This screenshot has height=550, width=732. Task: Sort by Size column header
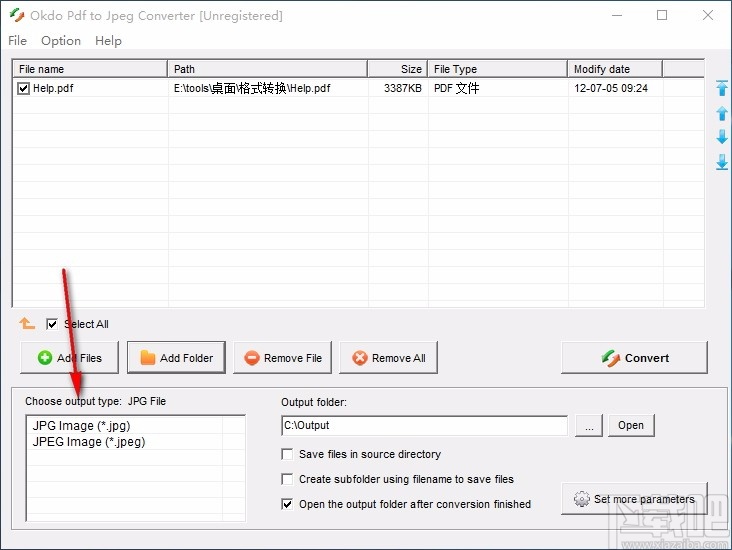[398, 69]
